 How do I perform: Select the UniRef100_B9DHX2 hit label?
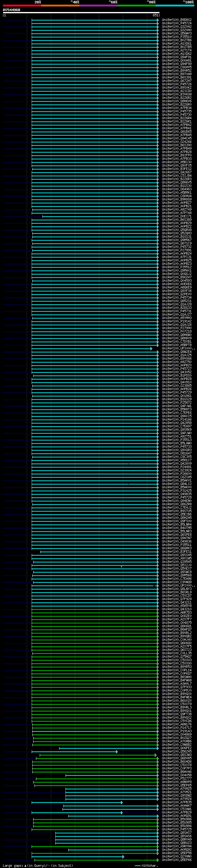point(176,20)
